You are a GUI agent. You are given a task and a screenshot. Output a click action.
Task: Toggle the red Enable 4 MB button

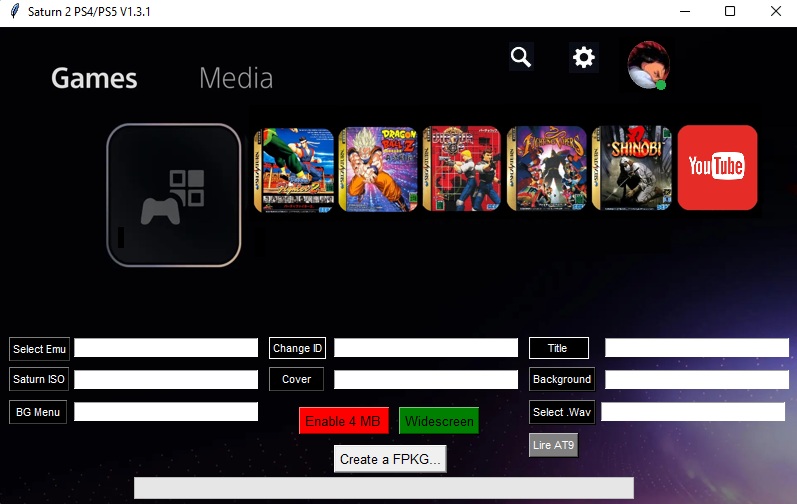click(x=343, y=421)
